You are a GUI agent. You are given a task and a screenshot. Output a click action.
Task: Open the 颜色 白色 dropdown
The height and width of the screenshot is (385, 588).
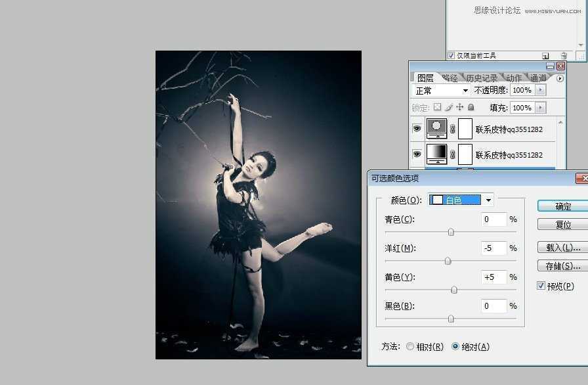click(x=461, y=200)
